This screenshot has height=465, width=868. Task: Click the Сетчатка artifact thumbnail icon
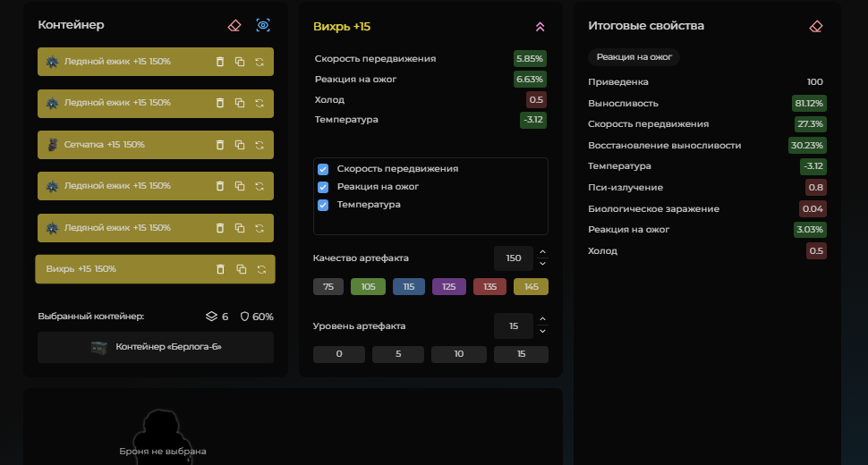pyautogui.click(x=53, y=145)
